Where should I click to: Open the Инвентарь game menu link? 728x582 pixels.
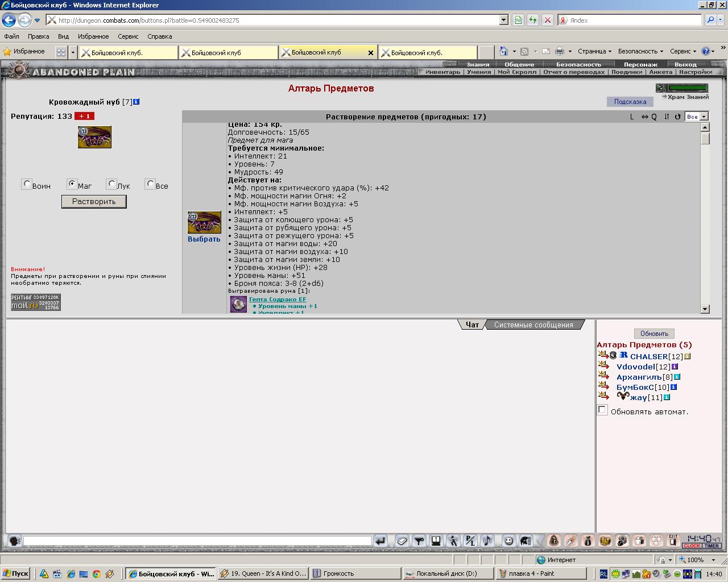(442, 72)
